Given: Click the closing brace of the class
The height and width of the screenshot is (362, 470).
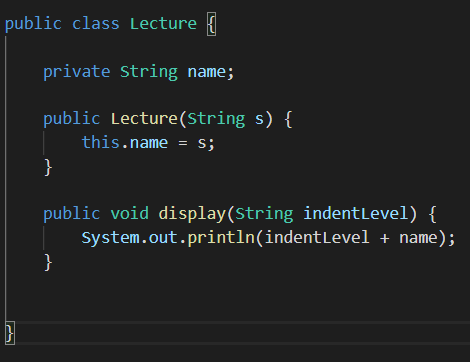Looking at the screenshot, I should pyautogui.click(x=10, y=333).
